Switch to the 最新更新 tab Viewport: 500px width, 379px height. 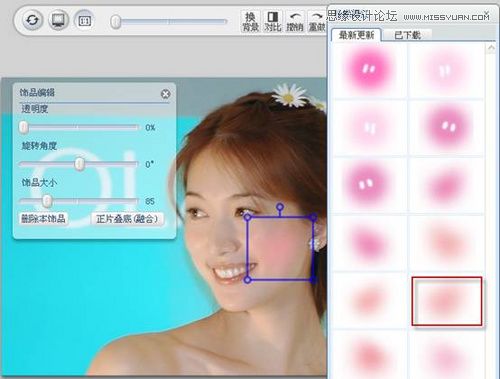[356, 35]
